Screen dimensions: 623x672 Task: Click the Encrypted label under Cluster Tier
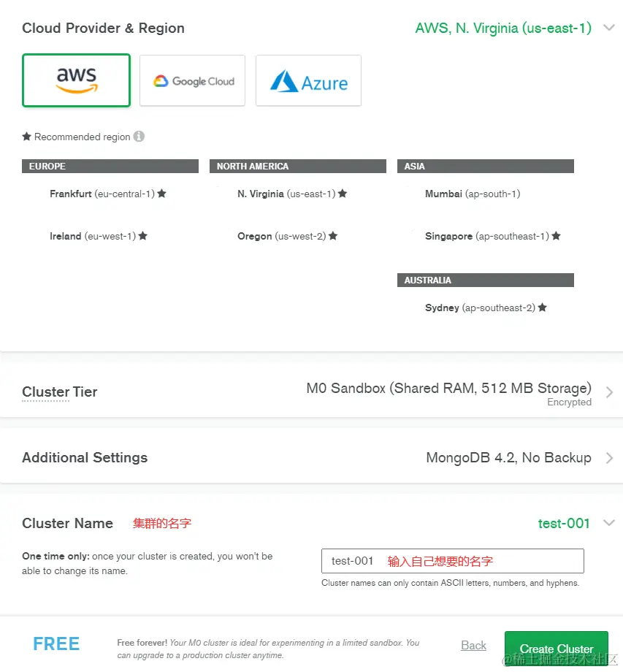pyautogui.click(x=570, y=402)
